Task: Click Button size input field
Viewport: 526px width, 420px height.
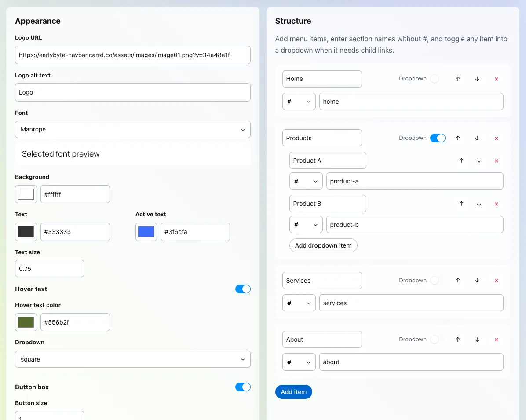Action: (50, 416)
